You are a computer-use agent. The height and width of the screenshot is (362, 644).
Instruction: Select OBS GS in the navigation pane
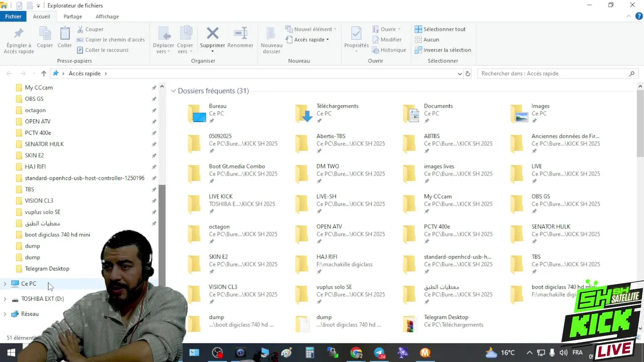click(x=34, y=99)
